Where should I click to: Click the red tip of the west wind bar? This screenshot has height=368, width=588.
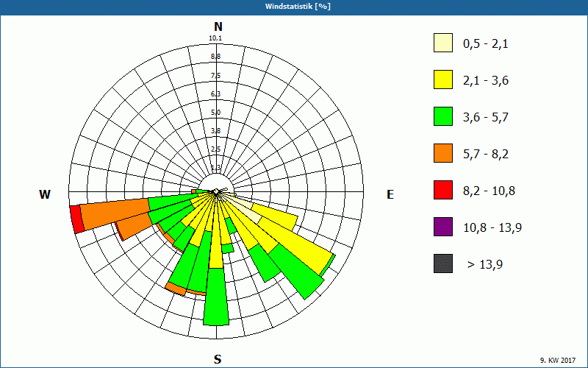click(77, 219)
